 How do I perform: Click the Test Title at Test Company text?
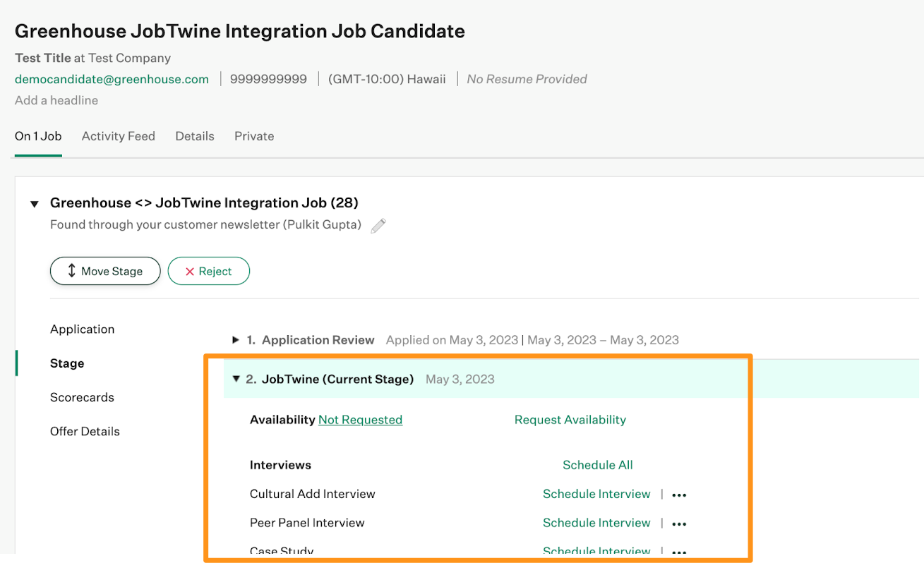[x=92, y=58]
